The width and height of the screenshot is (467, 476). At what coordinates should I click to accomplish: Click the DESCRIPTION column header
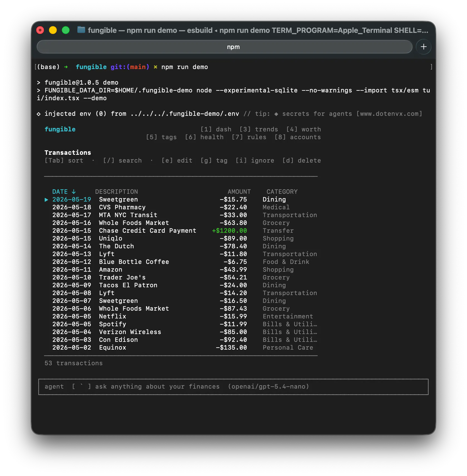pyautogui.click(x=117, y=192)
